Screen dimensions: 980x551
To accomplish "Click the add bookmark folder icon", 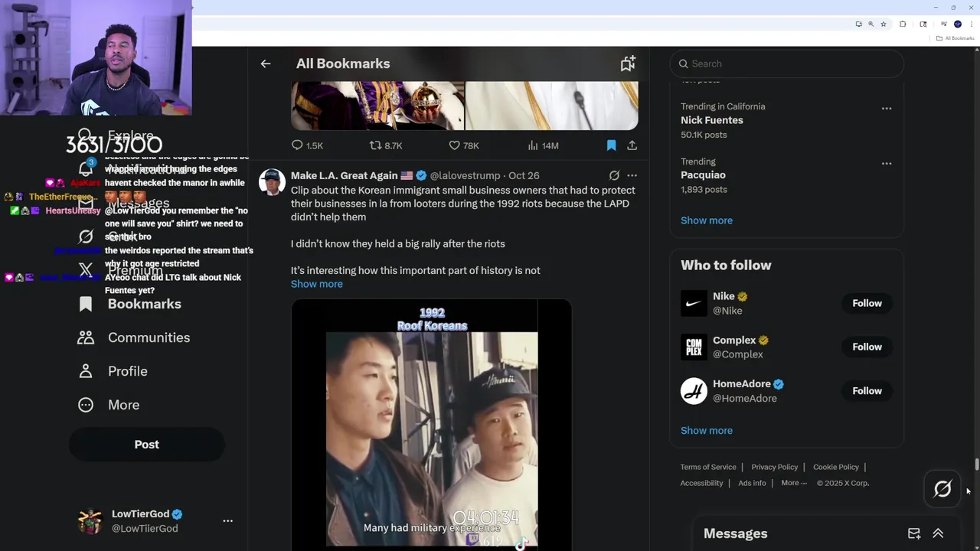I will (628, 64).
